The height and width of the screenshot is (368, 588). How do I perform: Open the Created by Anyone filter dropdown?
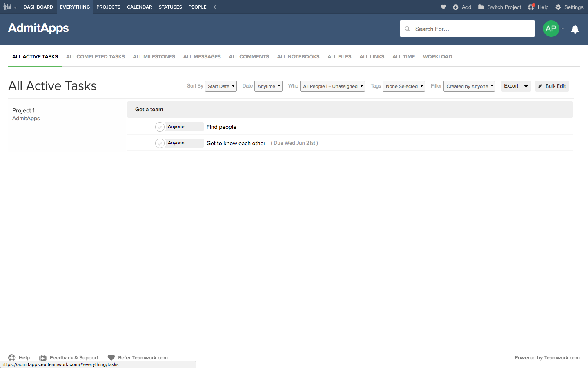tap(469, 86)
